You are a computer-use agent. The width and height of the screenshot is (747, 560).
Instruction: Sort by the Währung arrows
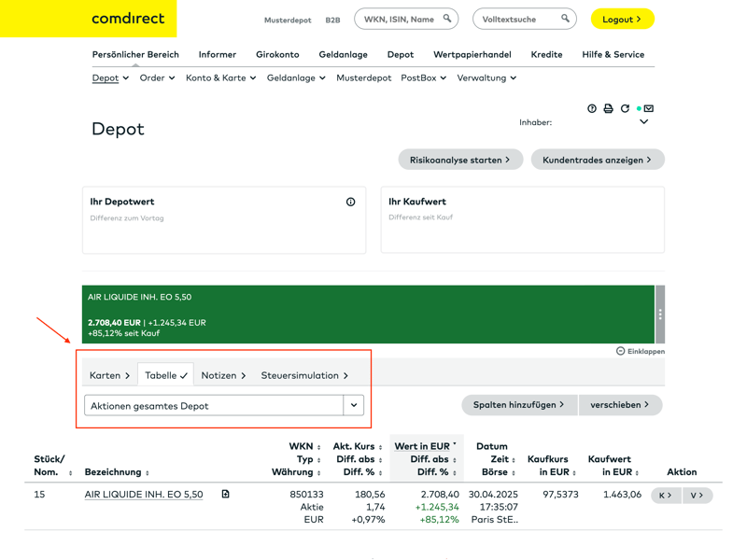click(x=318, y=473)
